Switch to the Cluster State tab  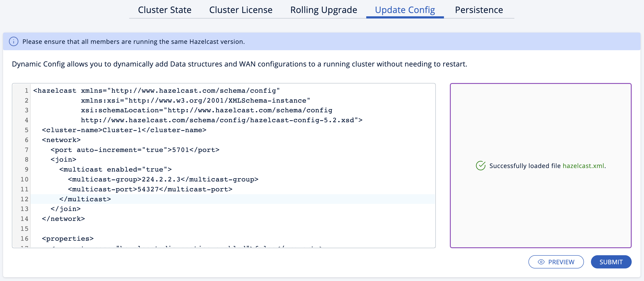coord(164,10)
